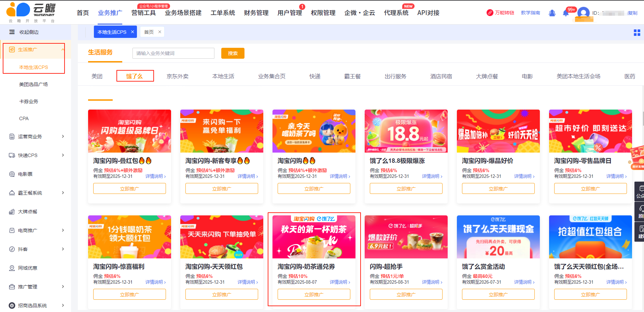This screenshot has height=312, width=644.
Task: Select the 霸王餐 category tab
Action: 352,76
